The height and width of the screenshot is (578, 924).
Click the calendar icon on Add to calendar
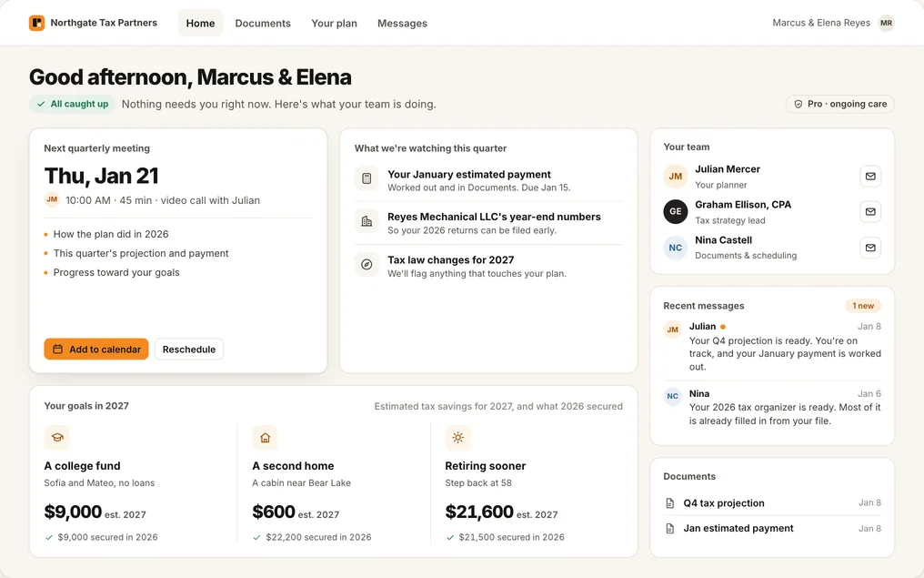[x=58, y=350]
